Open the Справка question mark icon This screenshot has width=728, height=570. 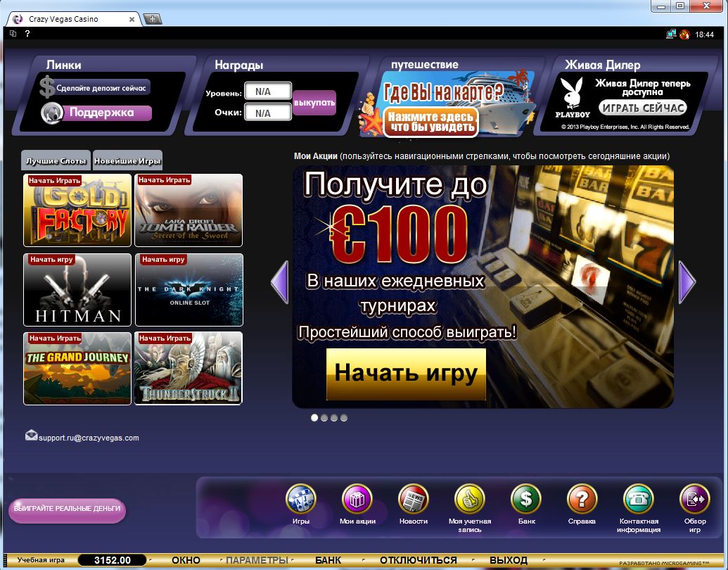click(x=582, y=499)
